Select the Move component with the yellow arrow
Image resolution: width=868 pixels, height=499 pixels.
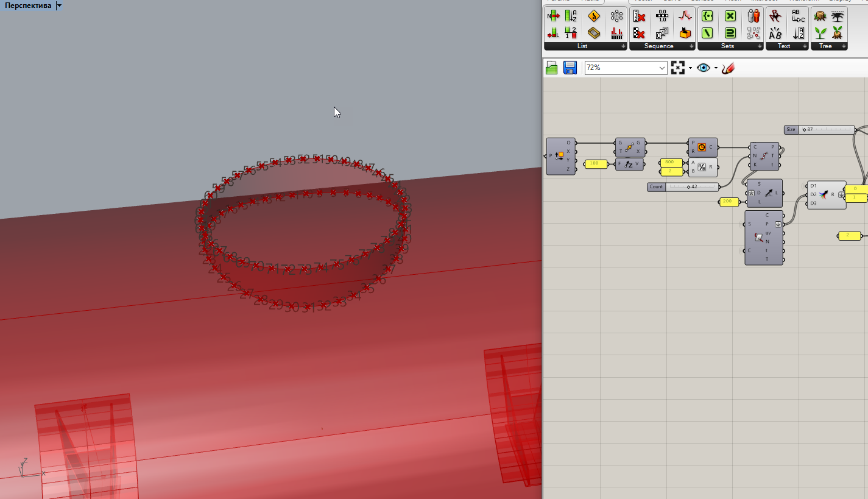630,147
